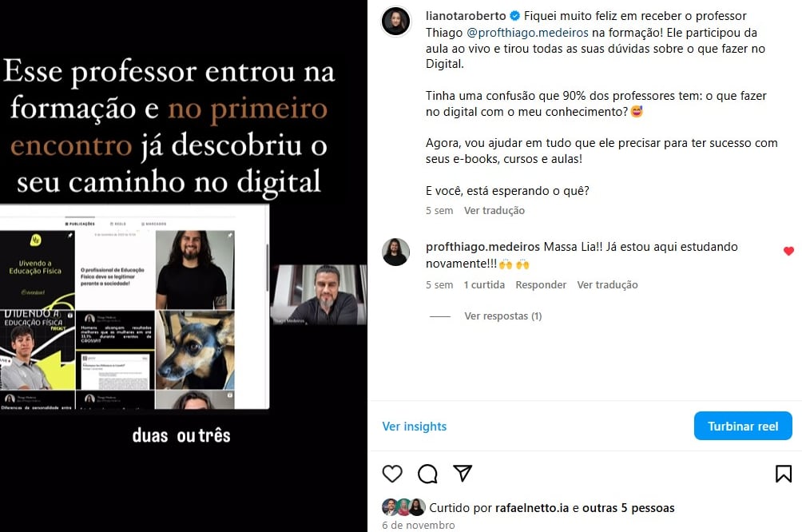Viewport: 802px width, 532px height.
Task: Share post via paper plane icon
Action: (463, 474)
